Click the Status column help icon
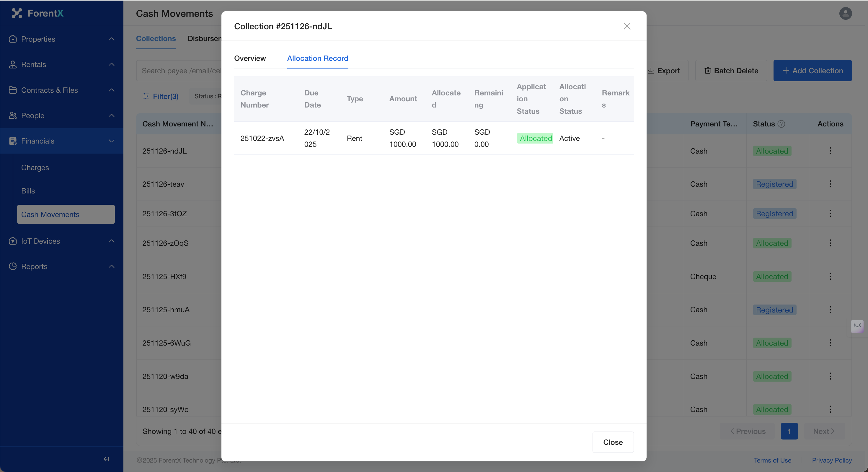The width and height of the screenshot is (868, 472). click(x=781, y=124)
